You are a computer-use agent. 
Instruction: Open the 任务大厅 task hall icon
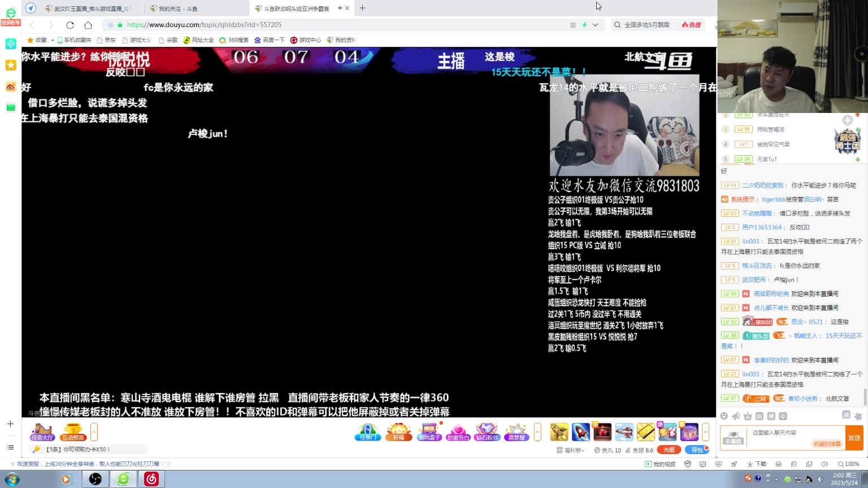(x=42, y=432)
